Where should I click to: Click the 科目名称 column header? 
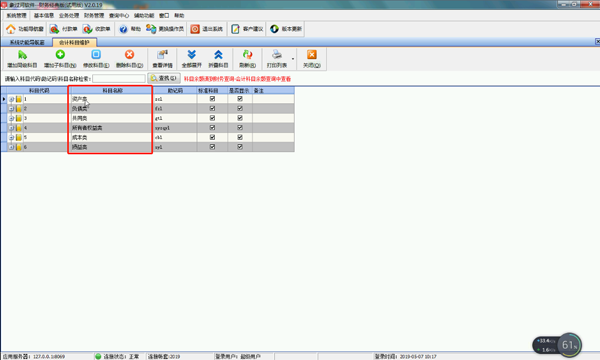click(112, 91)
